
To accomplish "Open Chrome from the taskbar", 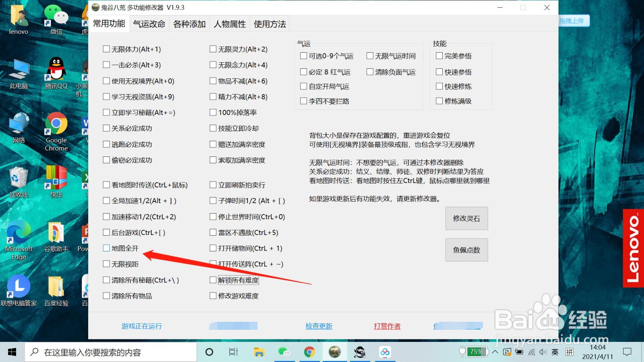I will click(x=309, y=352).
